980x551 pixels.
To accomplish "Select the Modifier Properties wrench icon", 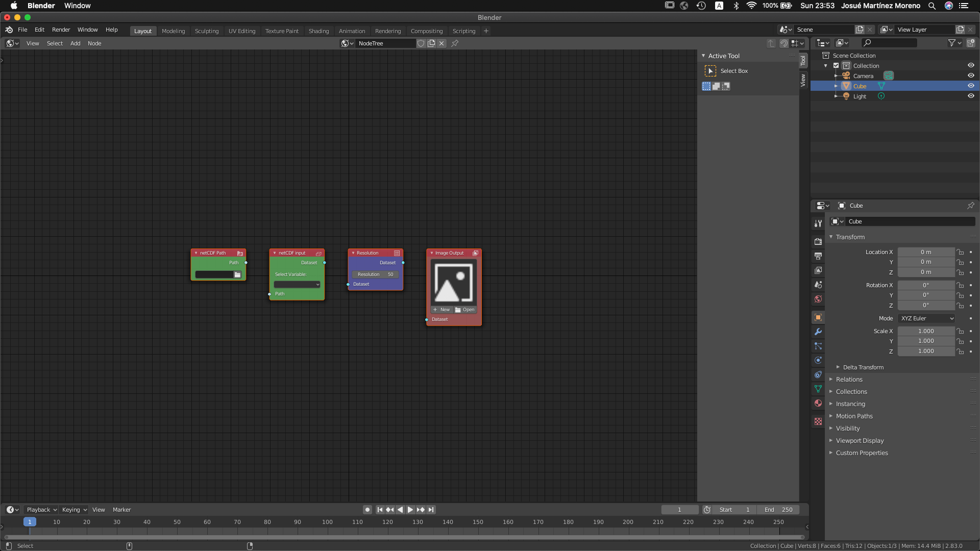I will point(818,332).
